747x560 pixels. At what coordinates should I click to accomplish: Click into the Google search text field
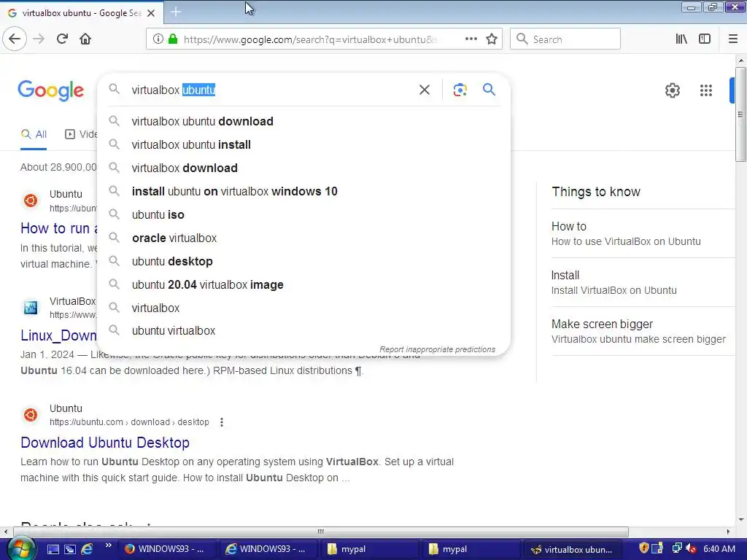271,90
